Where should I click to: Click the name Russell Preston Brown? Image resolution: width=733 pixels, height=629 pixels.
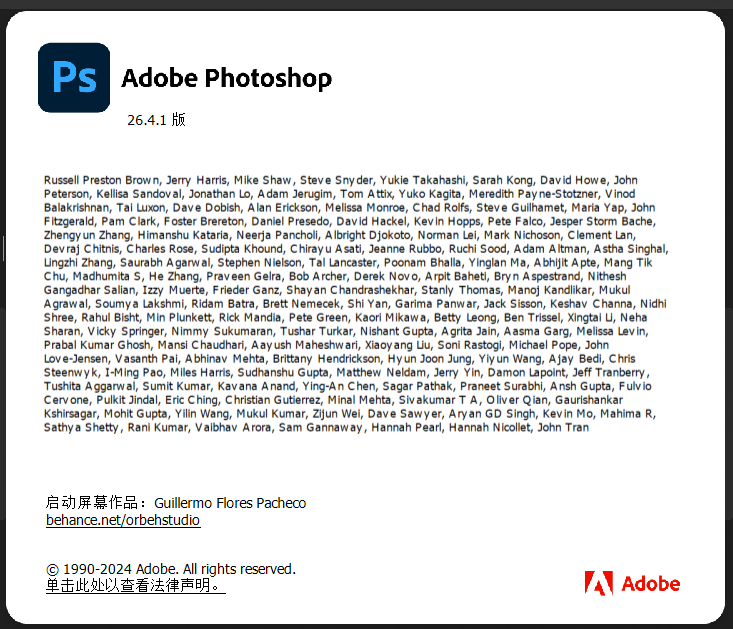(x=101, y=180)
